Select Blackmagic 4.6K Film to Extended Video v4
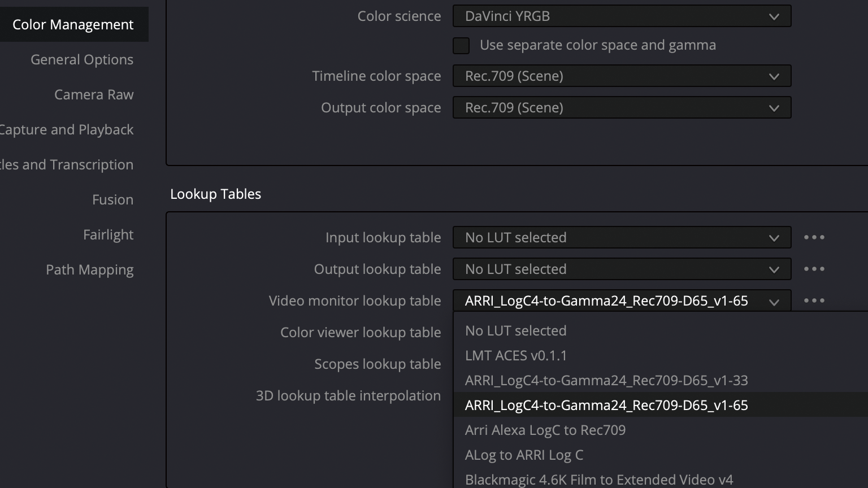 point(598,480)
